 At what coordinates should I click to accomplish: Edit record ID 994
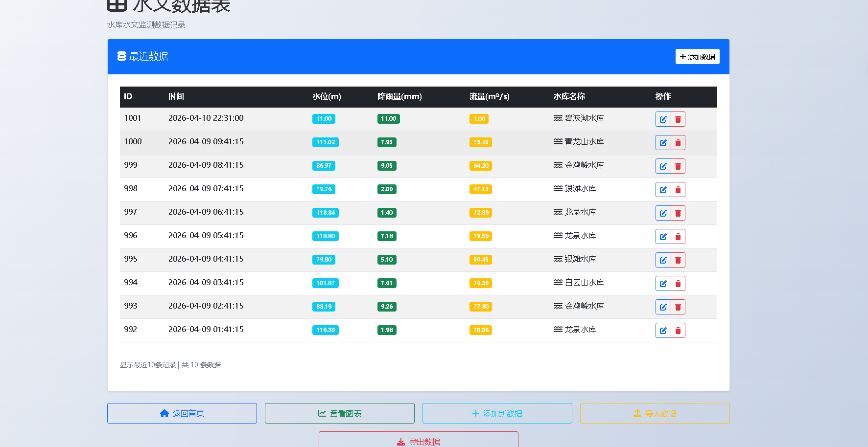click(x=663, y=284)
